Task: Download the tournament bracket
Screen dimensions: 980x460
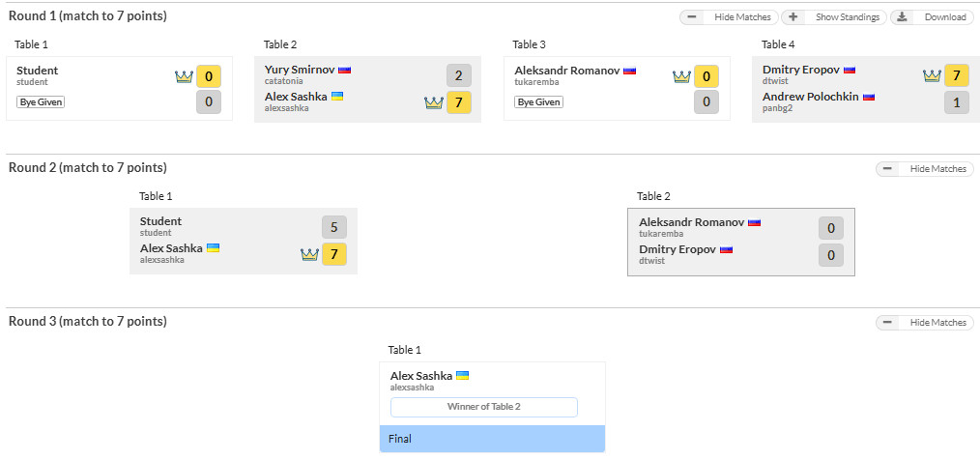Action: tap(932, 17)
